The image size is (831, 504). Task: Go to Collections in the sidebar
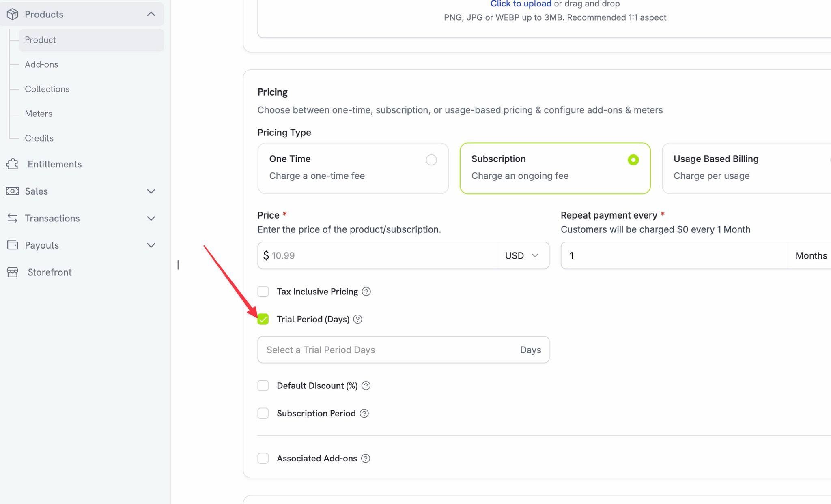point(47,89)
